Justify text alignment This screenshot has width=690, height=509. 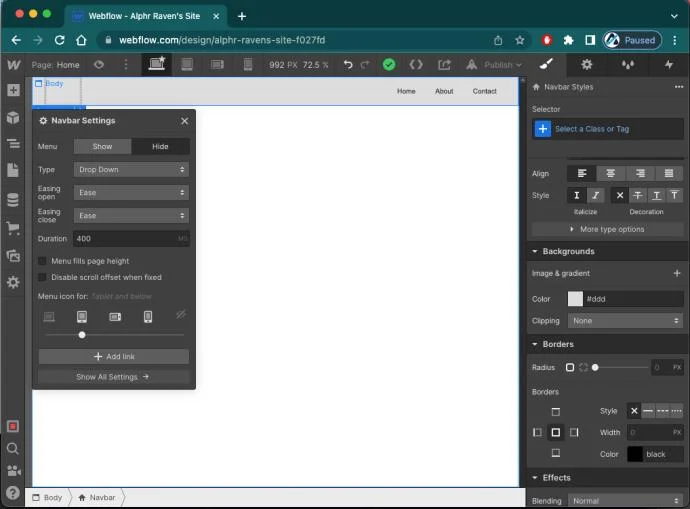(669, 173)
